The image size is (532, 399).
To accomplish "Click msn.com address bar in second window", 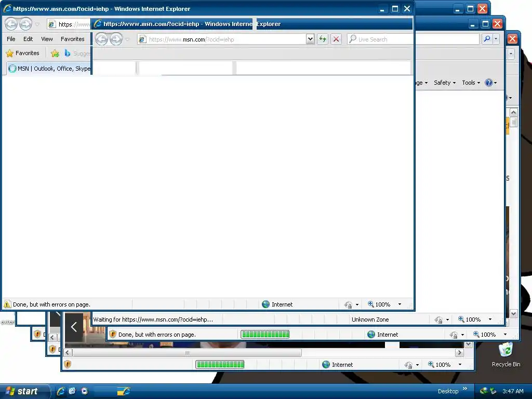I will point(222,39).
